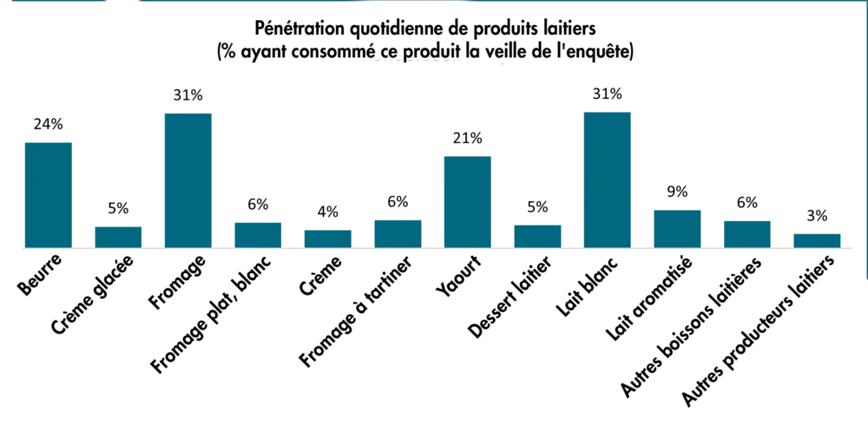Viewport: 868px width, 424px height.
Task: Click the blurred chart title text
Action: [410, 61]
